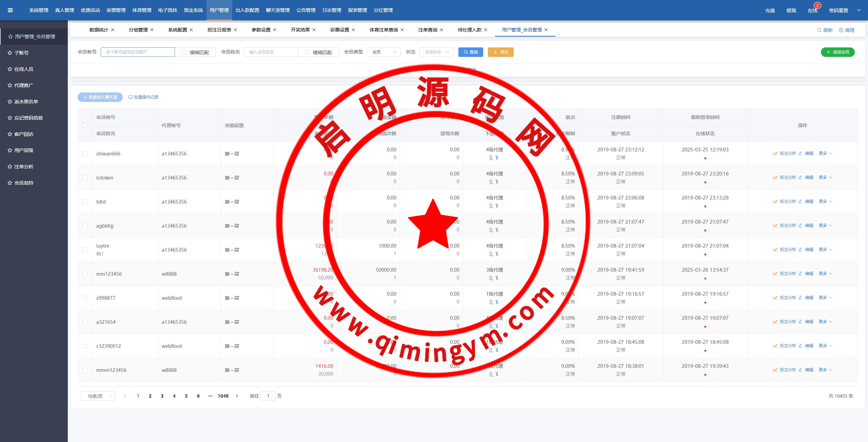This screenshot has height=442, width=868.
Task: Click 投注分析 chart icon for shiwan666 row
Action: coord(775,153)
